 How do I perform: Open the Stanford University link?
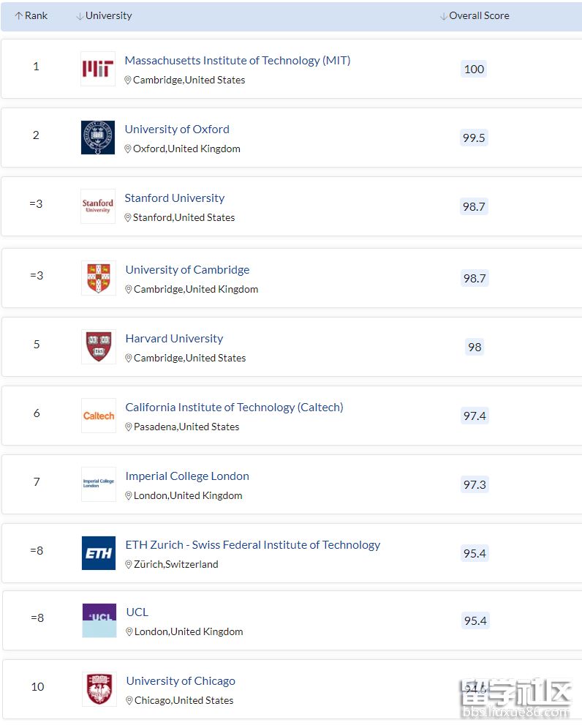[175, 198]
